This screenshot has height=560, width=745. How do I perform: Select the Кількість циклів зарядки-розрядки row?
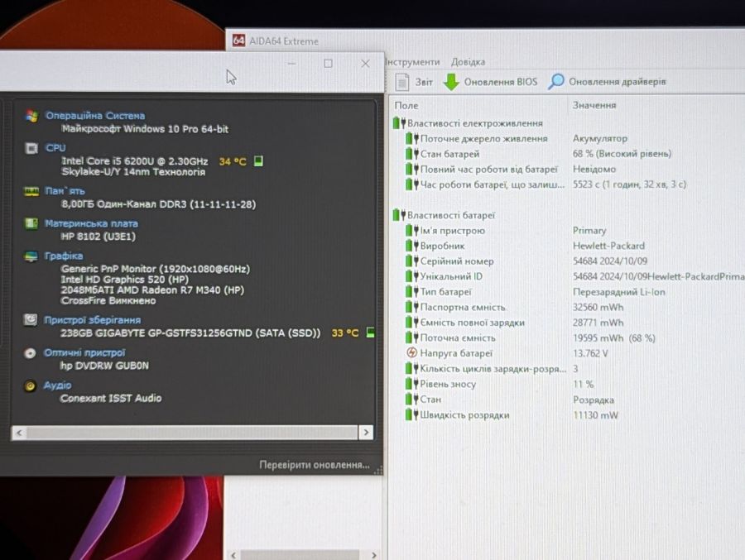[492, 369]
